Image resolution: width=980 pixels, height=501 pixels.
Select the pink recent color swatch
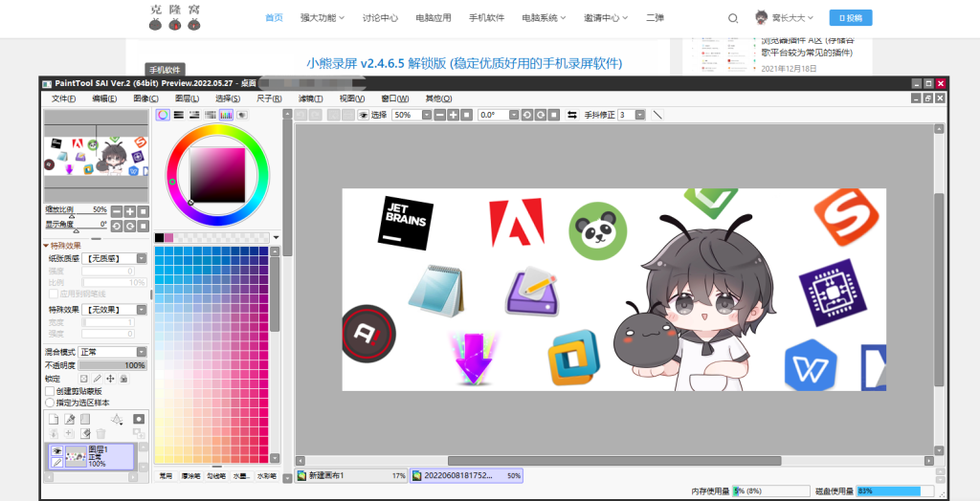[x=168, y=237]
